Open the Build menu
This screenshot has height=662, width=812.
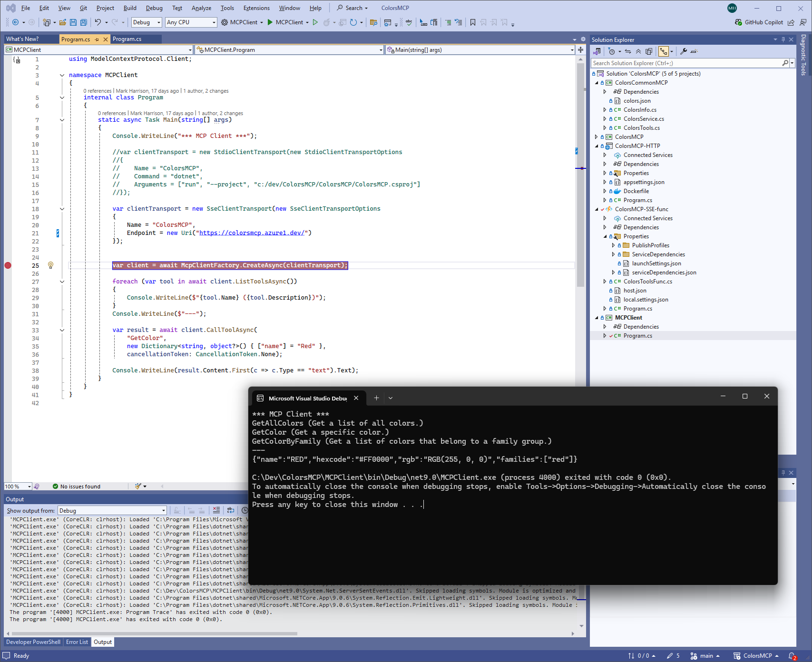pos(130,8)
